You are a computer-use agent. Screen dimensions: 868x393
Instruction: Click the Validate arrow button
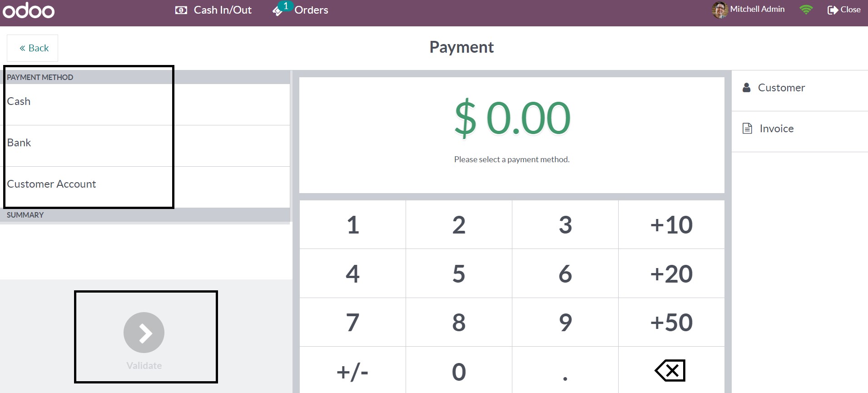click(x=144, y=333)
